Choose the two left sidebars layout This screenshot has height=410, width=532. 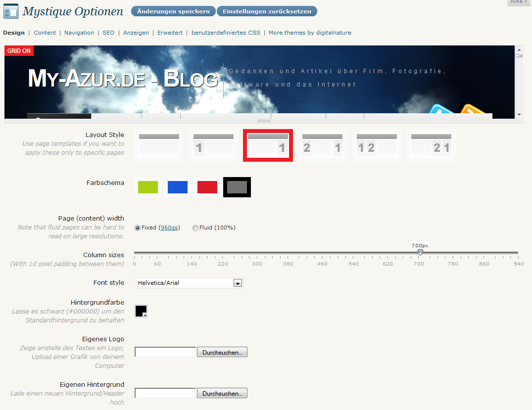(377, 145)
